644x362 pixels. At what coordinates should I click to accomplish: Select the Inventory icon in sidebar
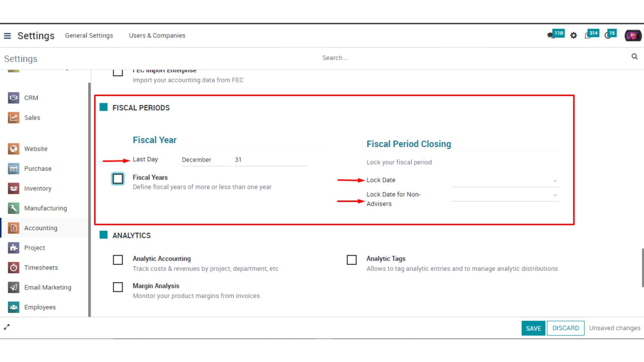(14, 188)
